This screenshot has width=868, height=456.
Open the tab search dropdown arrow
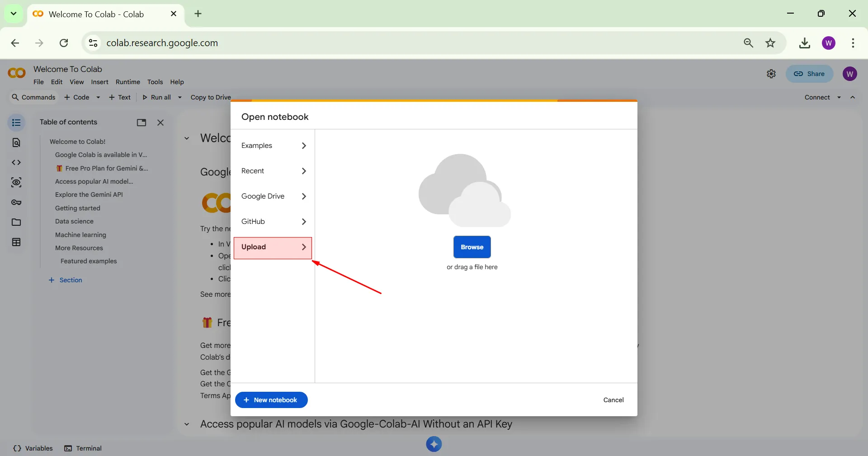click(x=14, y=14)
